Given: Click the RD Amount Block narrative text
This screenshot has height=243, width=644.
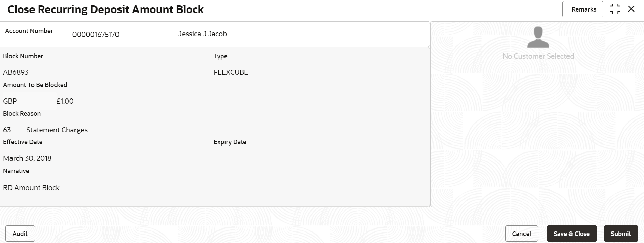Looking at the screenshot, I should pyautogui.click(x=31, y=188).
